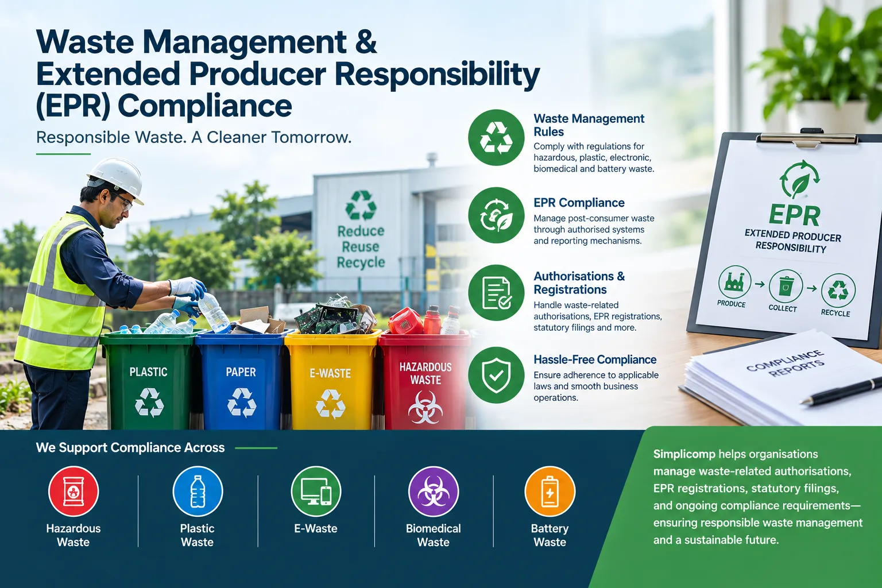Click the Authorisations & Registrations document icon
882x588 pixels.
pos(496,293)
